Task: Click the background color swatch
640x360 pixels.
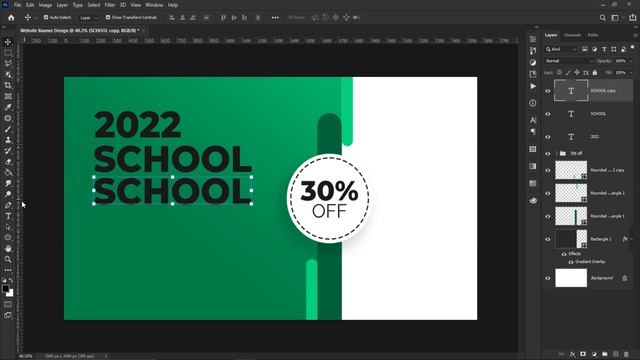Action: 11,294
